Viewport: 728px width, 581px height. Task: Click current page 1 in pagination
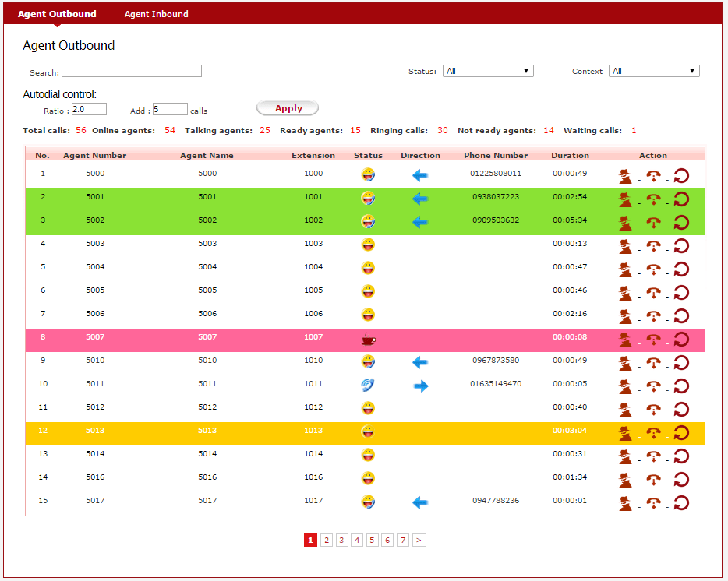310,541
